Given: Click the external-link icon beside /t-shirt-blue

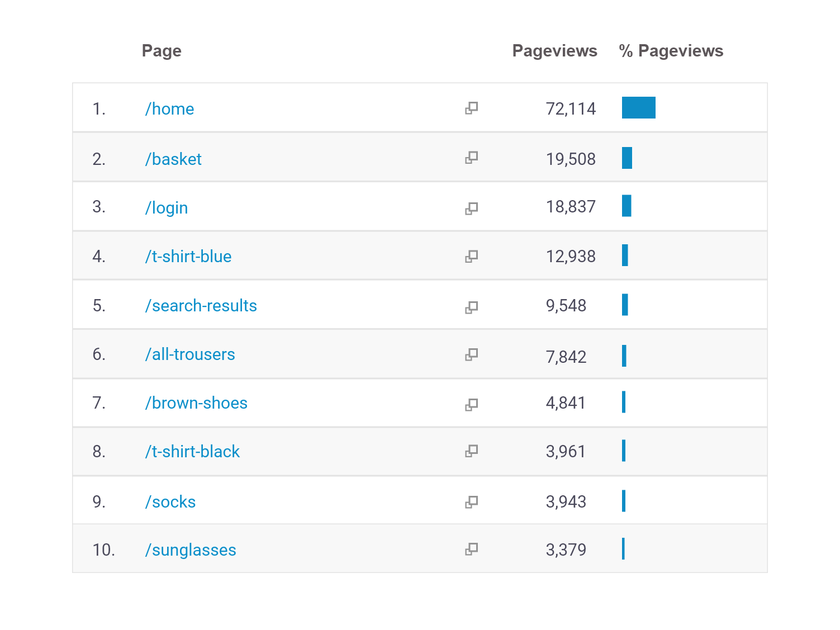Looking at the screenshot, I should (x=472, y=257).
